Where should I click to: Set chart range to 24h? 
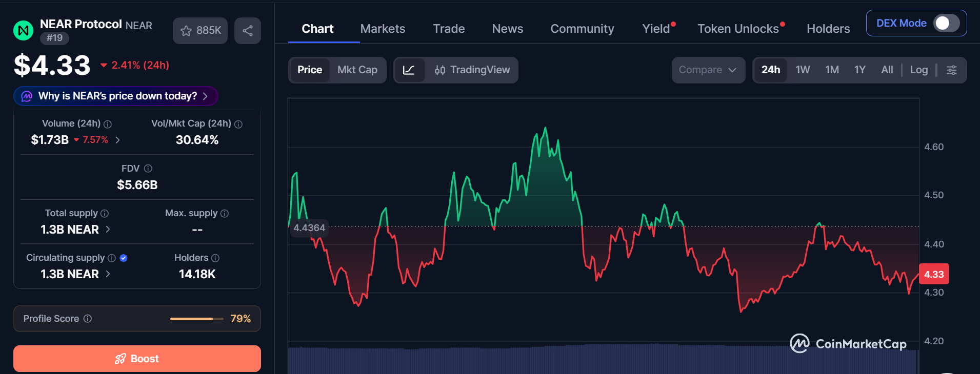(x=771, y=70)
